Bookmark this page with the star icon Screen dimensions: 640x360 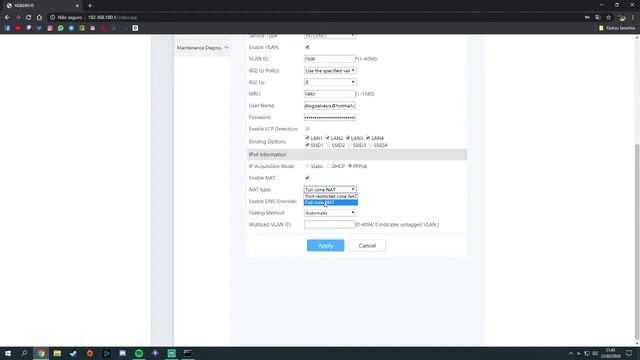point(609,18)
